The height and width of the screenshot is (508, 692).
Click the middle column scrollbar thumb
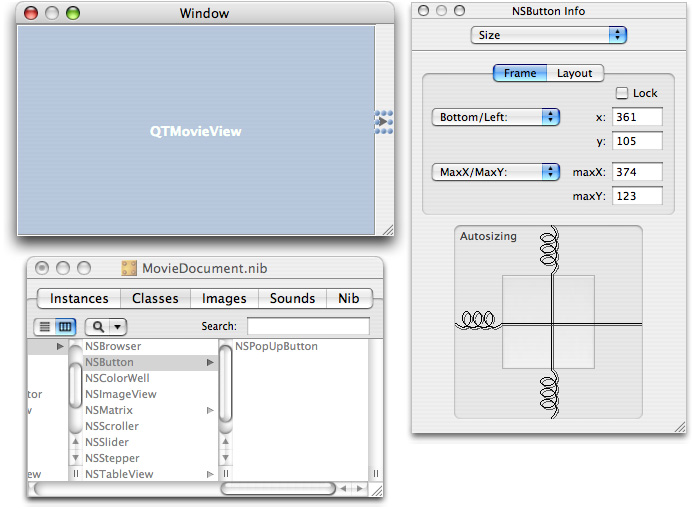pyautogui.click(x=226, y=383)
